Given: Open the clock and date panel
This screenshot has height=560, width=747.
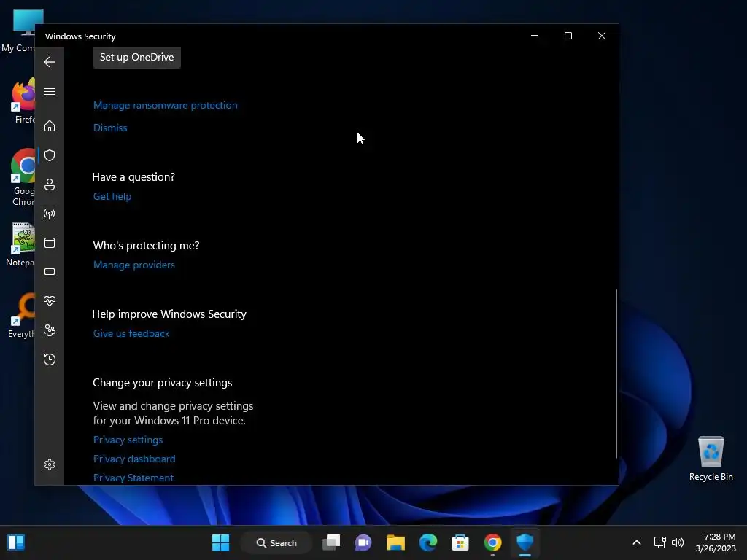Looking at the screenshot, I should click(x=716, y=542).
